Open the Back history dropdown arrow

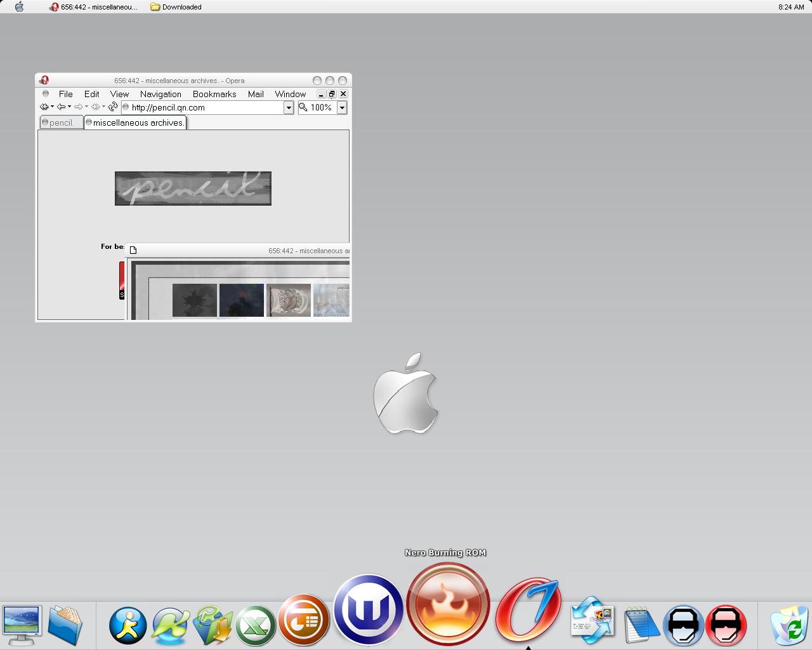click(69, 107)
